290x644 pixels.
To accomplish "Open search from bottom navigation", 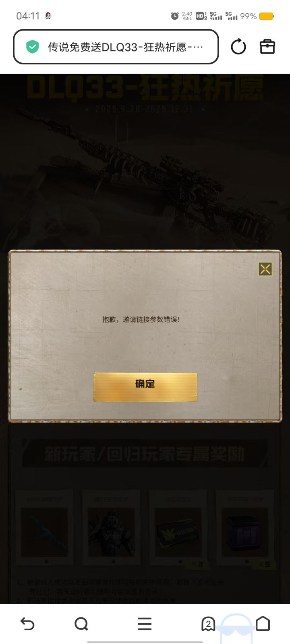I will (x=81, y=624).
